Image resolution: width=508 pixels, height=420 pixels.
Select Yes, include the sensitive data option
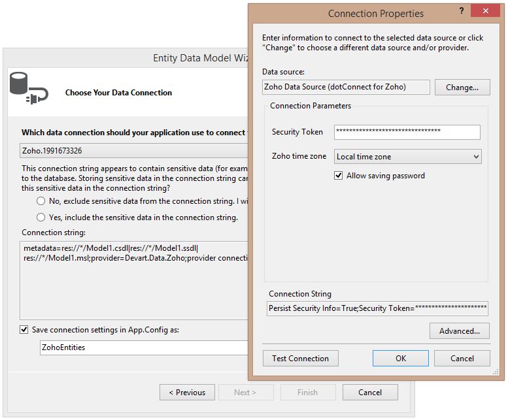pyautogui.click(x=41, y=217)
